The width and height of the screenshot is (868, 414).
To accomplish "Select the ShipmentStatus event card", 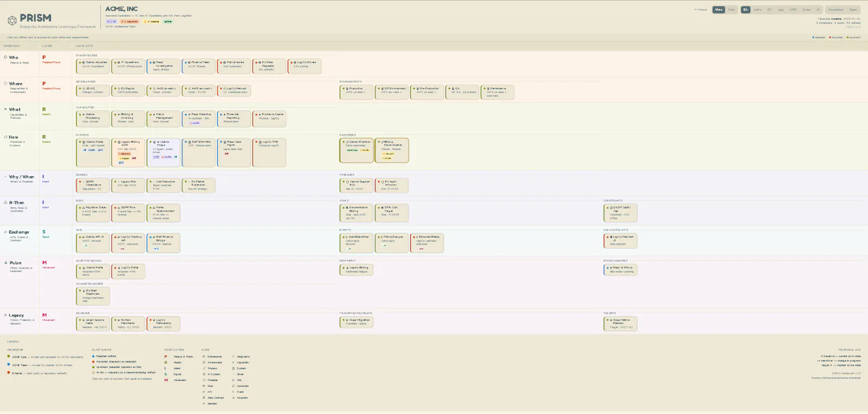I will 427,243.
